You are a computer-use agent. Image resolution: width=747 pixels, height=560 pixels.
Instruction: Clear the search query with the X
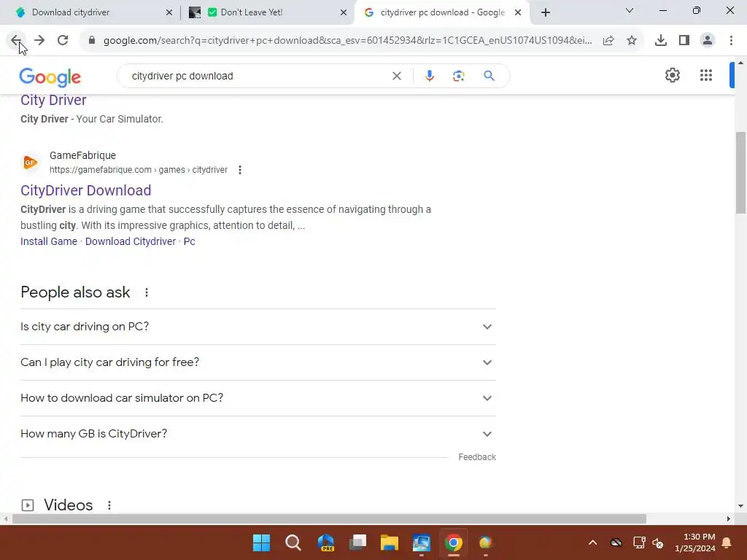point(396,76)
